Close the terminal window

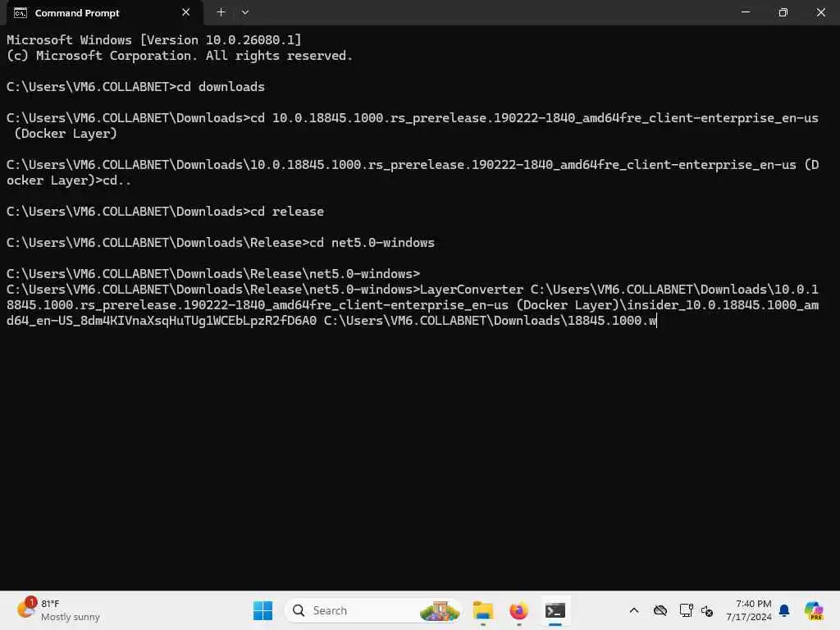820,12
